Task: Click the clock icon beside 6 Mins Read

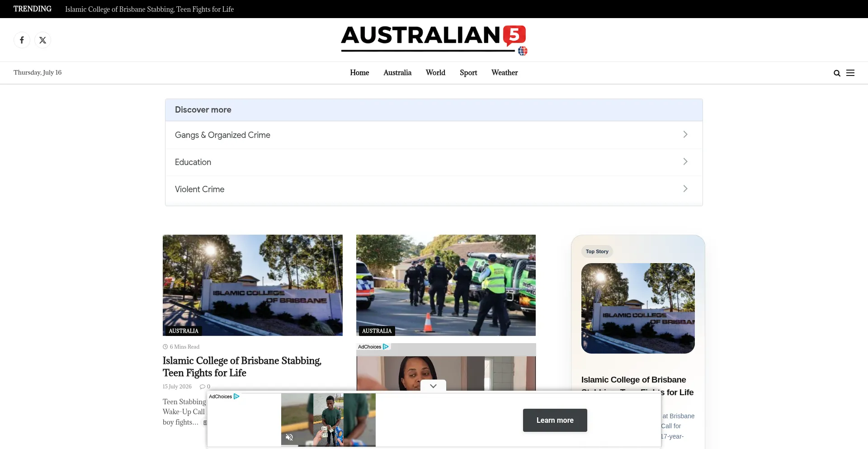Action: click(165, 347)
